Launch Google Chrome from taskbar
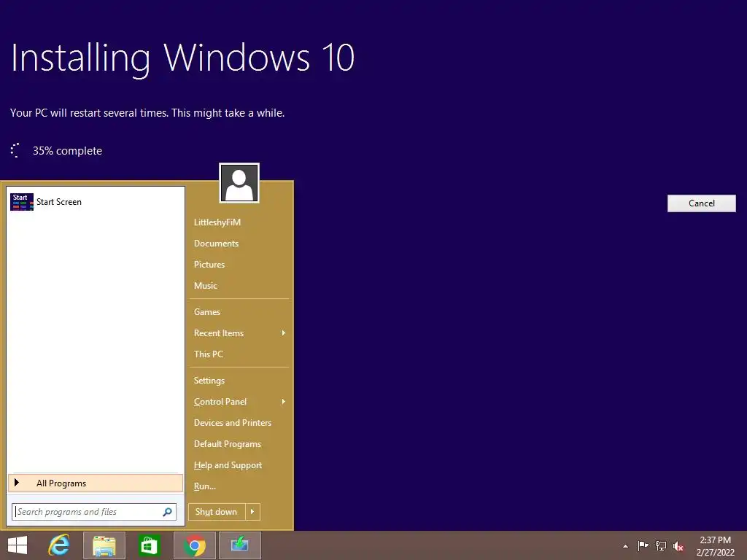 point(195,545)
